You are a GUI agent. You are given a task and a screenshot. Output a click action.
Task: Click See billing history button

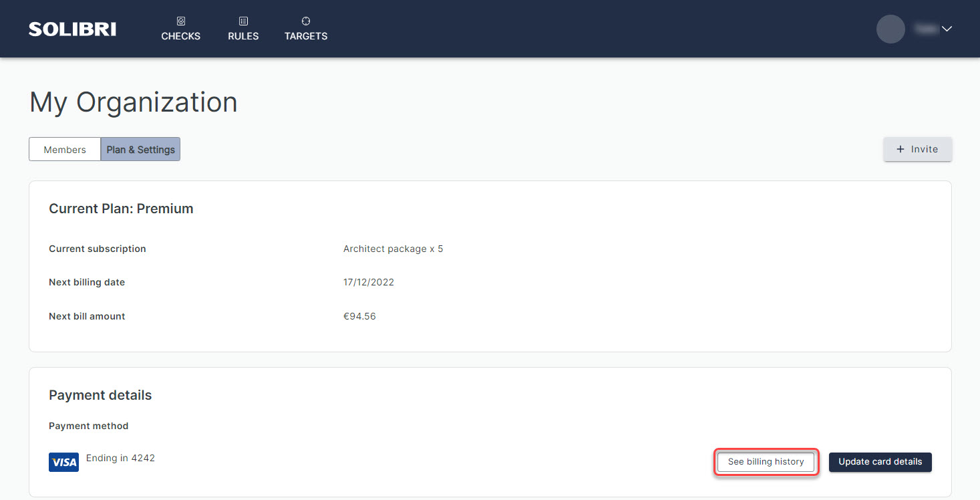[x=766, y=462]
